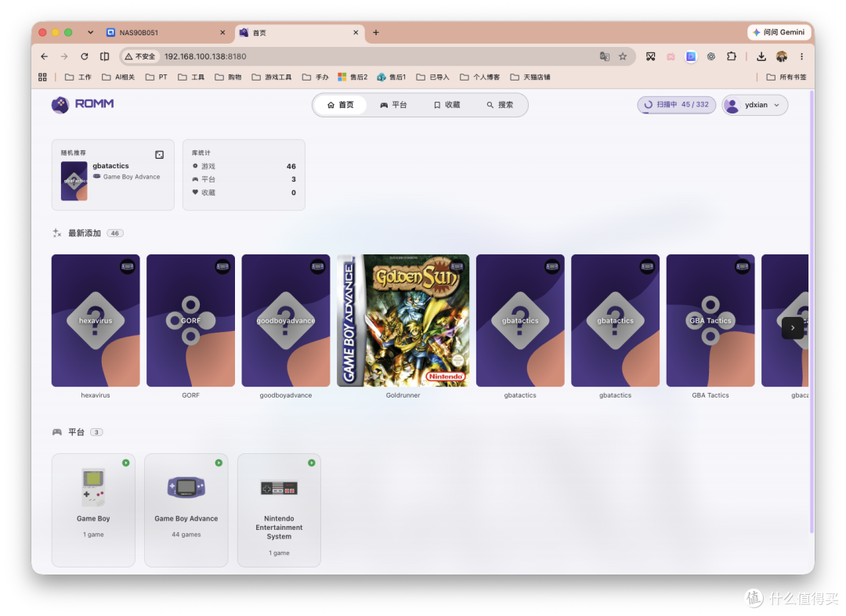Click the Goldrunner game title label
This screenshot has width=846, height=616.
403,395
